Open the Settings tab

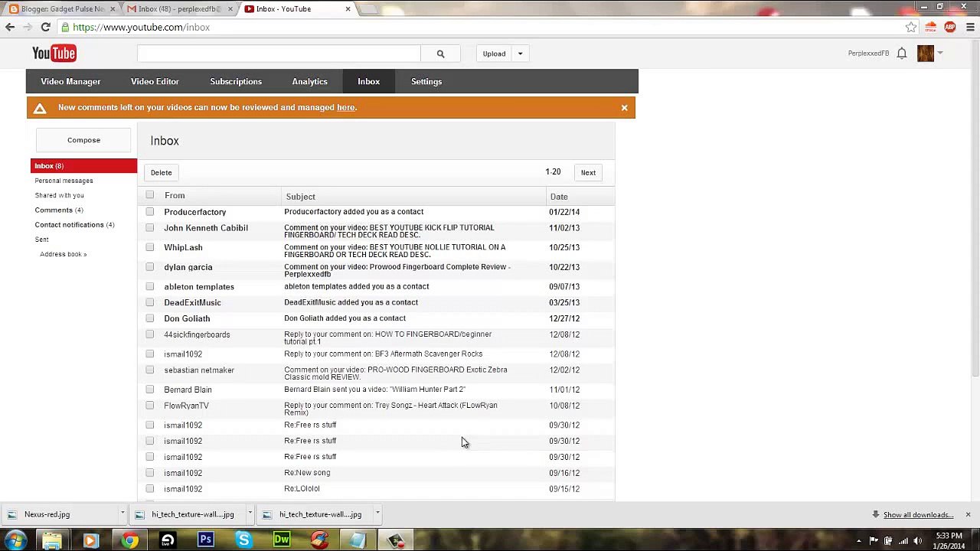coord(426,81)
